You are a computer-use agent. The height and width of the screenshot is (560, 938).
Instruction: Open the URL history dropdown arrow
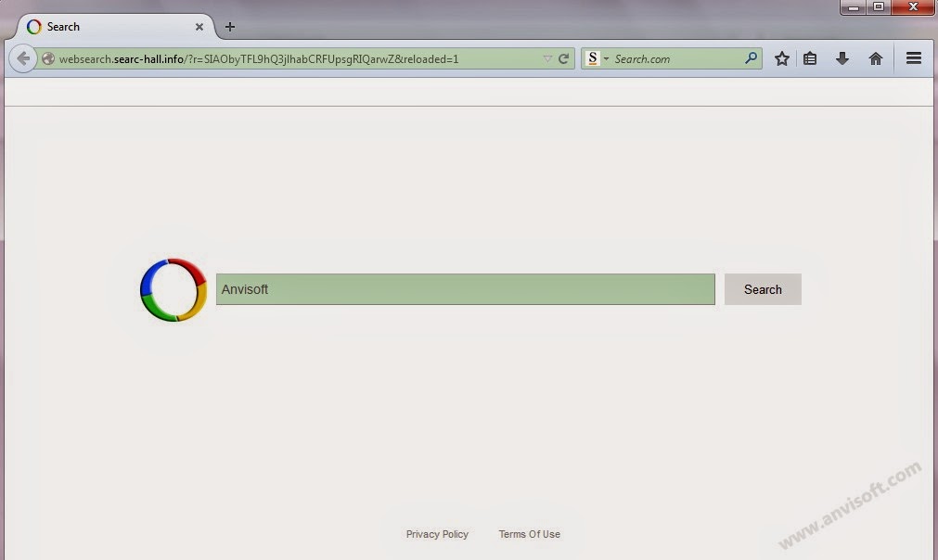coord(547,58)
